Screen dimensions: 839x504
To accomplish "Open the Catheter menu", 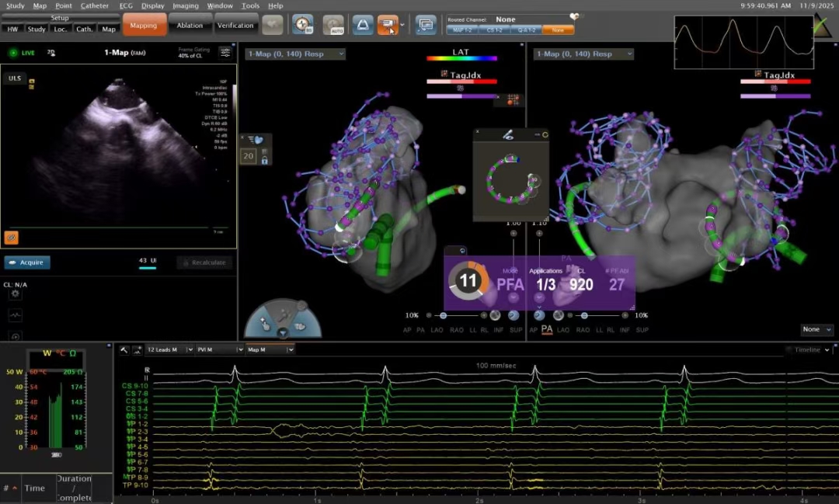I will [95, 5].
